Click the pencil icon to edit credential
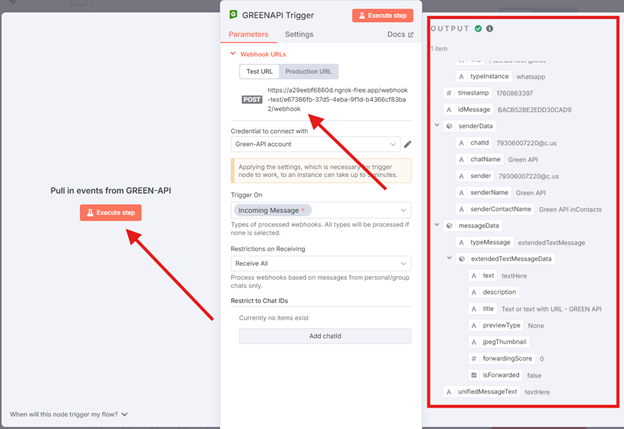This screenshot has width=624, height=429. (x=407, y=144)
